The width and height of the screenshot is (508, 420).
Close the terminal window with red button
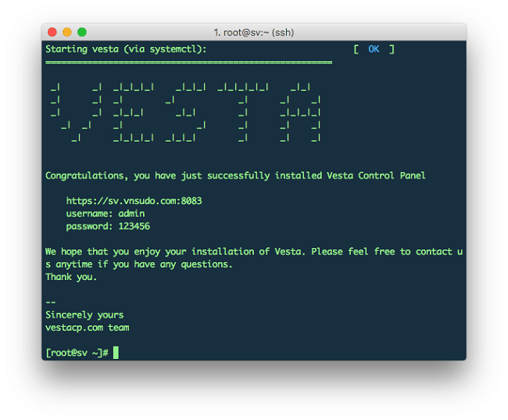(52, 32)
